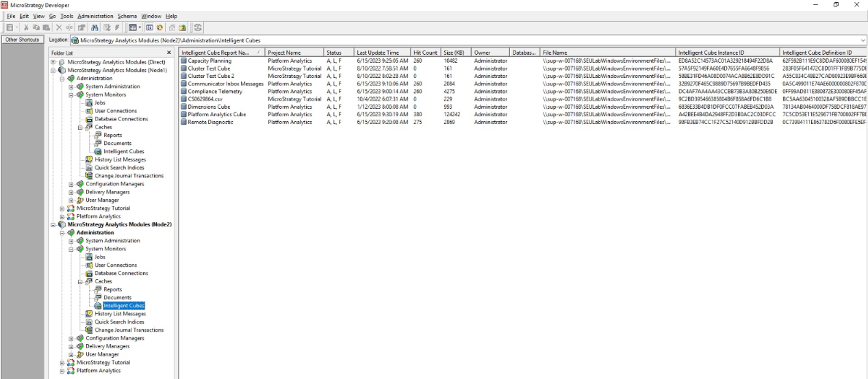The image size is (868, 379).
Task: Click the Database Connections icon under Node1
Action: coord(89,119)
